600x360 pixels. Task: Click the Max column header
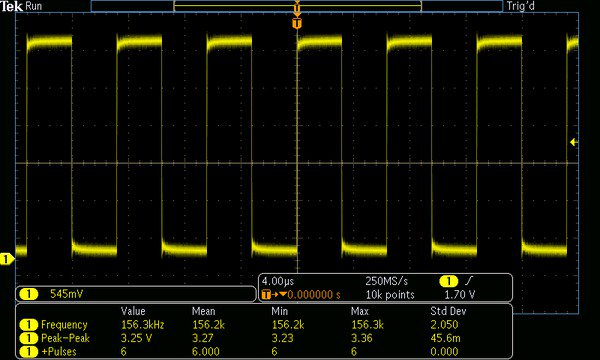pyautogui.click(x=360, y=311)
